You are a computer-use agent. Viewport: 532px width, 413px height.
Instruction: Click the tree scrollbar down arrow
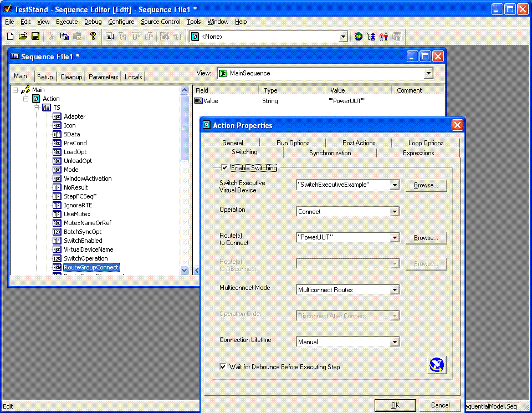pos(184,270)
